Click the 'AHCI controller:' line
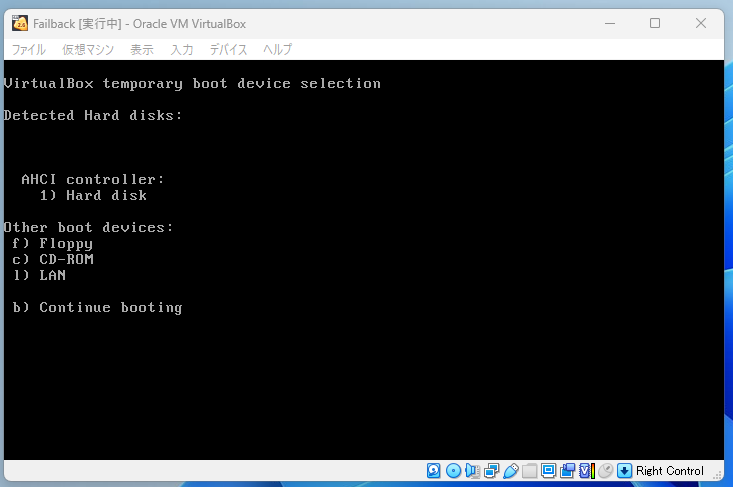This screenshot has height=487, width=733. tap(93, 179)
